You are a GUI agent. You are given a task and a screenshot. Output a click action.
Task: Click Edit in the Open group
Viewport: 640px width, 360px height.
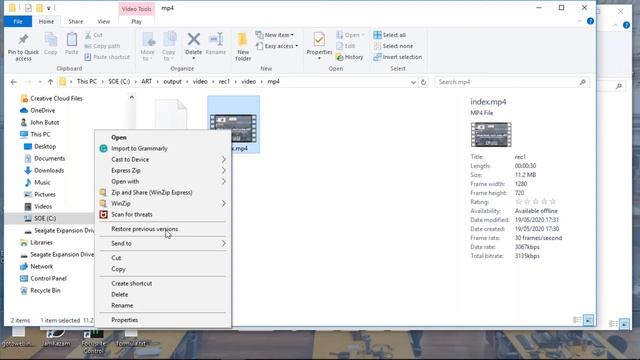(x=346, y=46)
